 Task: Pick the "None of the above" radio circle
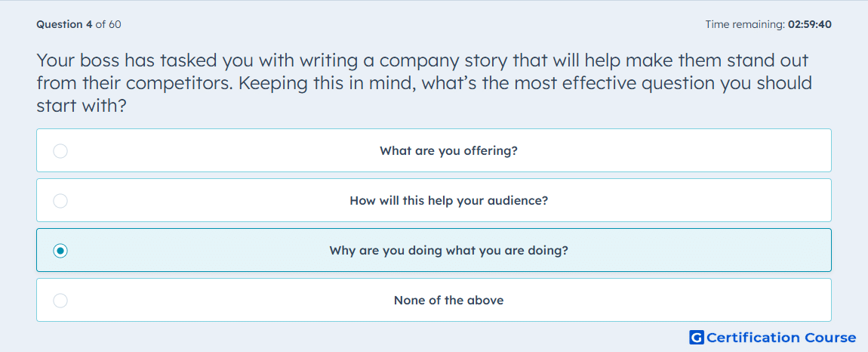(60, 301)
